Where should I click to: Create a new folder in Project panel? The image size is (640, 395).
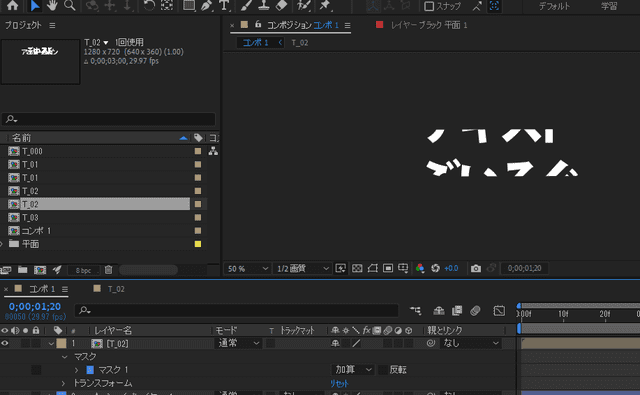[22, 270]
